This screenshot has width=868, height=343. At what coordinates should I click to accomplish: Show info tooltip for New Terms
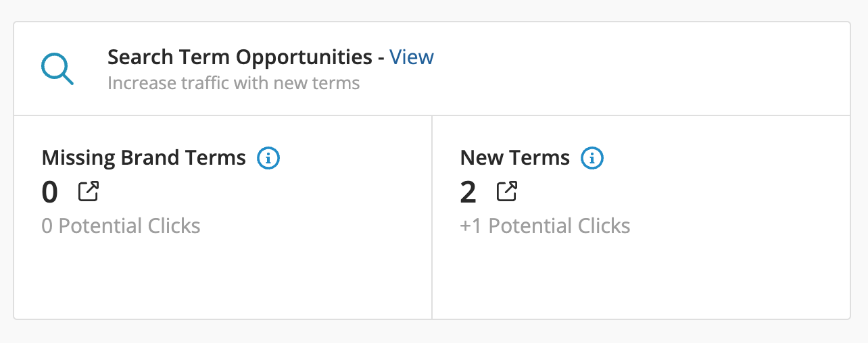click(x=592, y=159)
